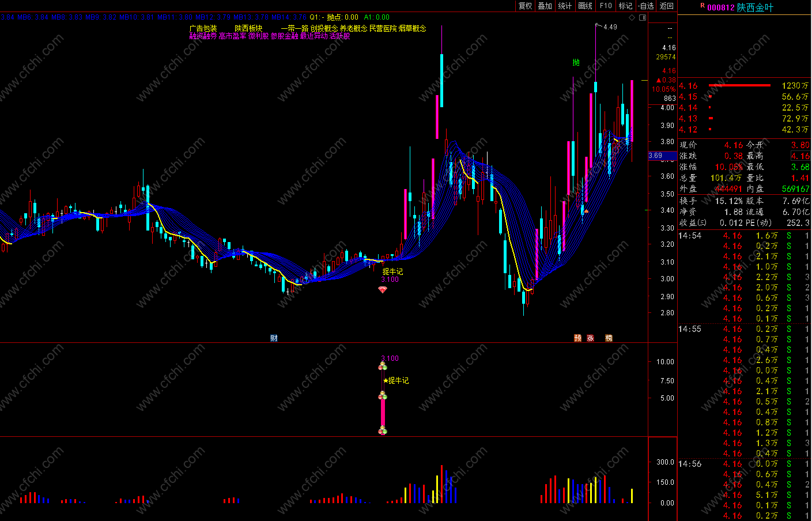Open the 民营医院 concept link

[383, 28]
